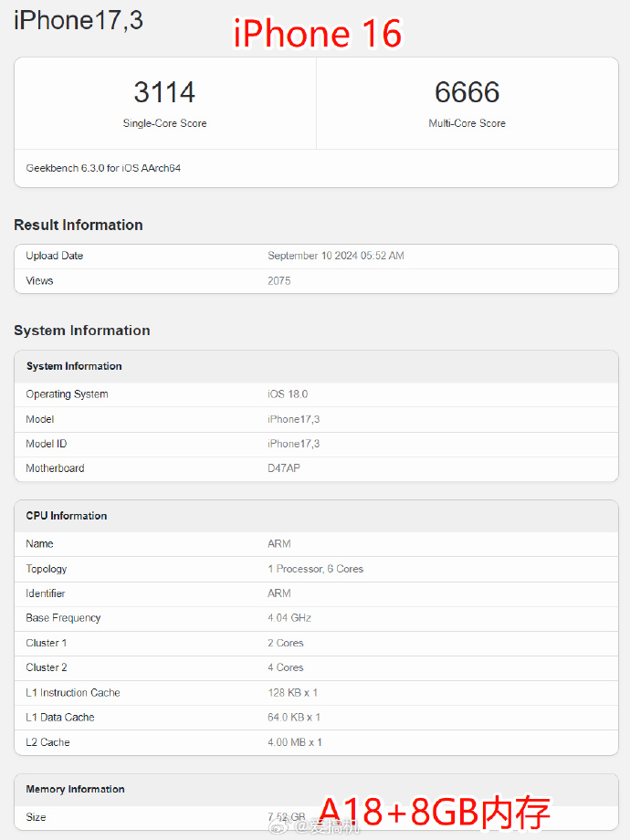
Task: Click the 2 Cores value
Action: point(286,643)
